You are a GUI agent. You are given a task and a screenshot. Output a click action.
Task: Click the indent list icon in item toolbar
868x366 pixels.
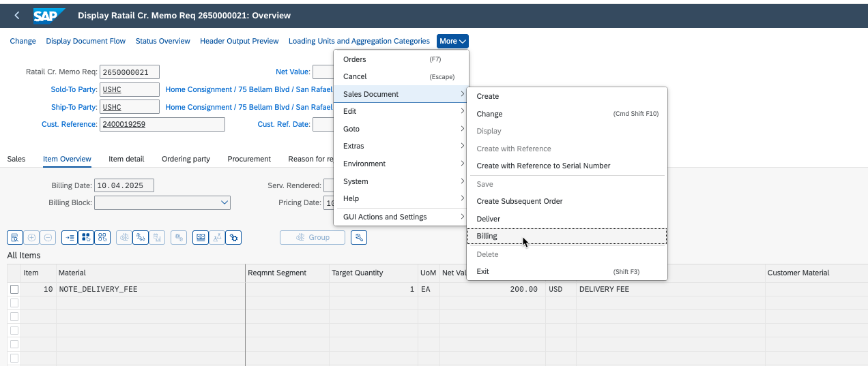point(70,237)
